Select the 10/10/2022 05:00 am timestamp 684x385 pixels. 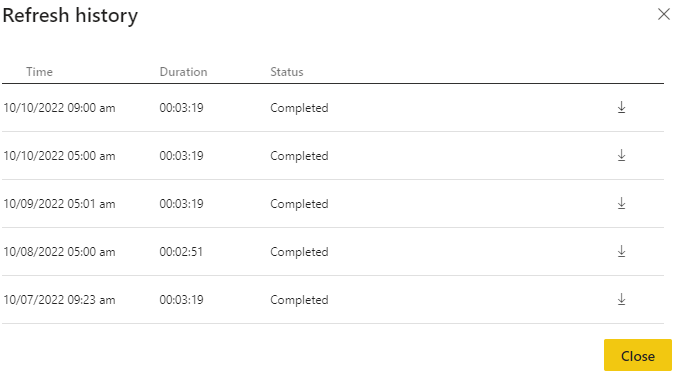tap(59, 156)
